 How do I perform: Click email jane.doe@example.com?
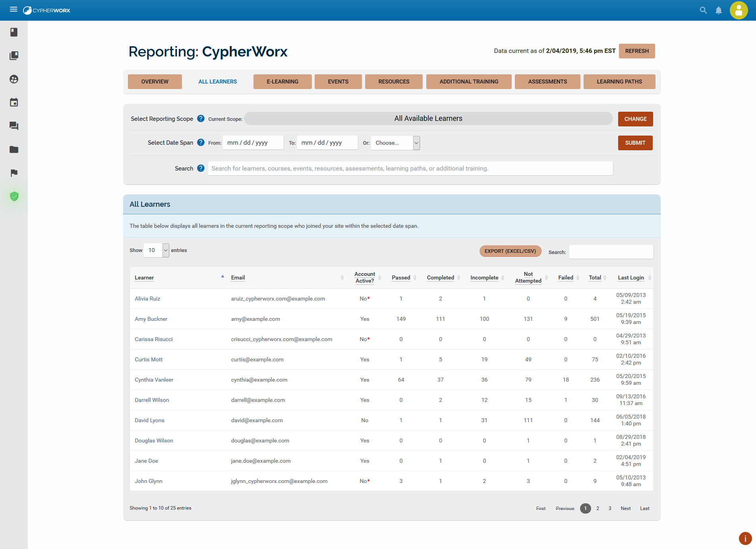[x=261, y=461]
